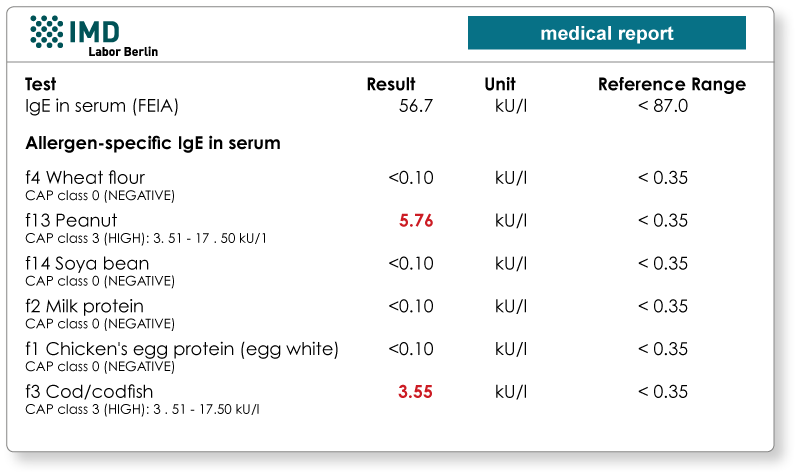Click the IgE in serum (FEIA) row
Screen dimensions: 800x472
(x=357, y=106)
